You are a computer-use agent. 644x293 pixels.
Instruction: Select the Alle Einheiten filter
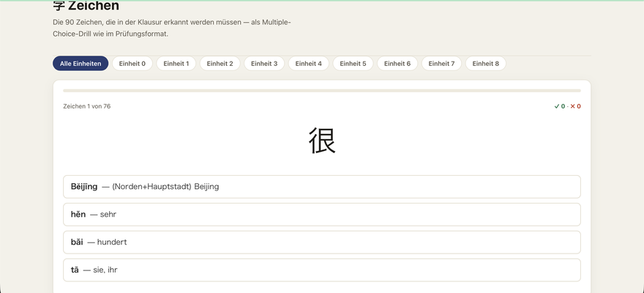point(80,64)
